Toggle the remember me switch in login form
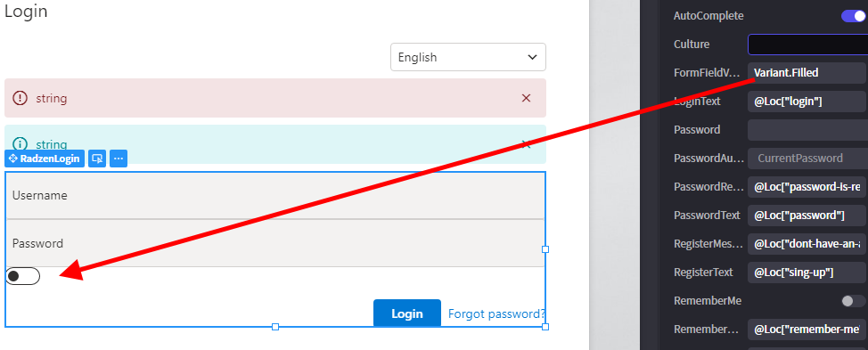Screen dimensions: 868x350 pos(22,276)
